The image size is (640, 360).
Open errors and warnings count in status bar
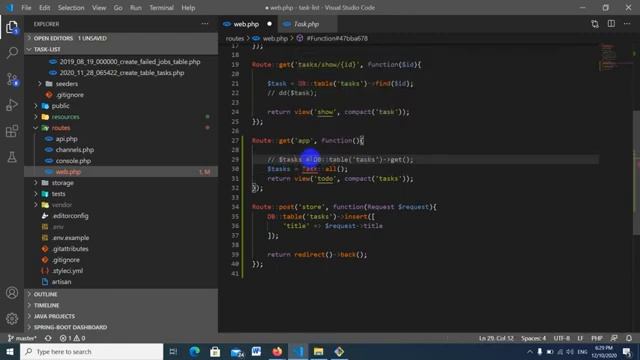pos(72,338)
